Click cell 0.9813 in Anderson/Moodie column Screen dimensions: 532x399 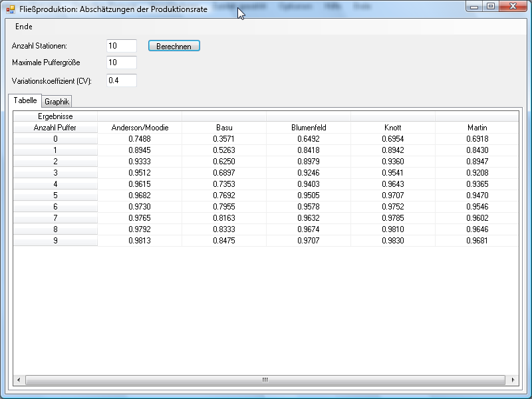[140, 241]
